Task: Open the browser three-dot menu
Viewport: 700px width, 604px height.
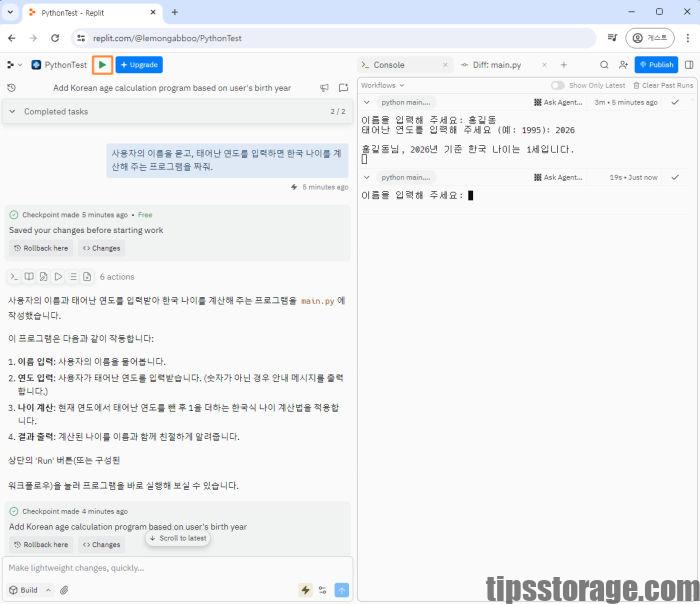Action: pos(688,38)
